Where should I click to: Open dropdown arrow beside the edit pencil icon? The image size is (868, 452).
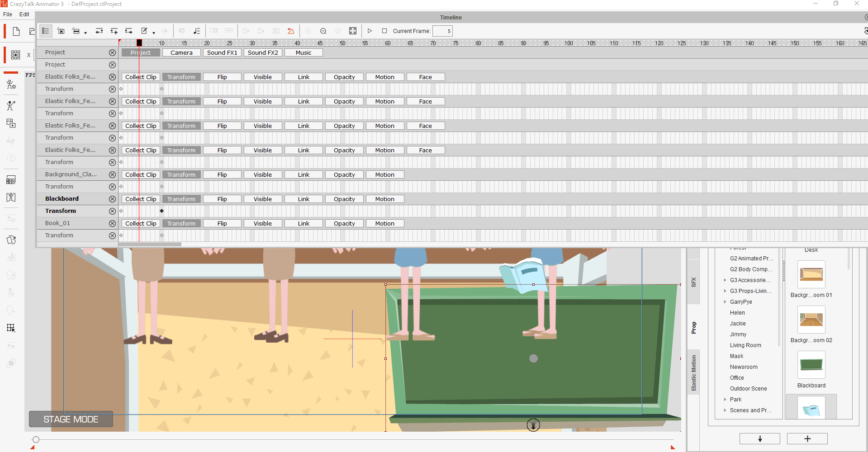click(x=154, y=33)
